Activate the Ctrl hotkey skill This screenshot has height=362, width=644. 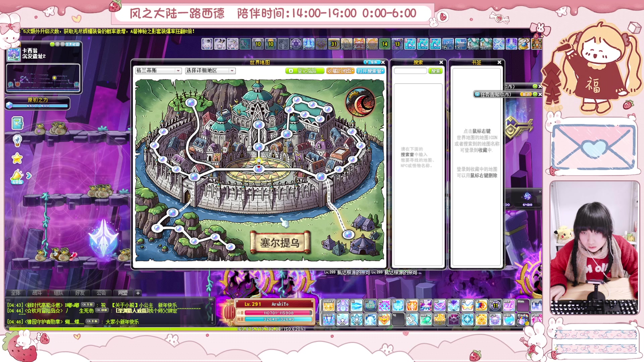click(329, 319)
